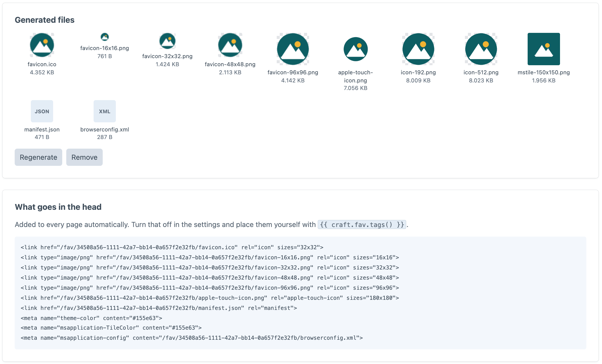
Task: Click the 'What goes in the head' heading
Action: [58, 207]
